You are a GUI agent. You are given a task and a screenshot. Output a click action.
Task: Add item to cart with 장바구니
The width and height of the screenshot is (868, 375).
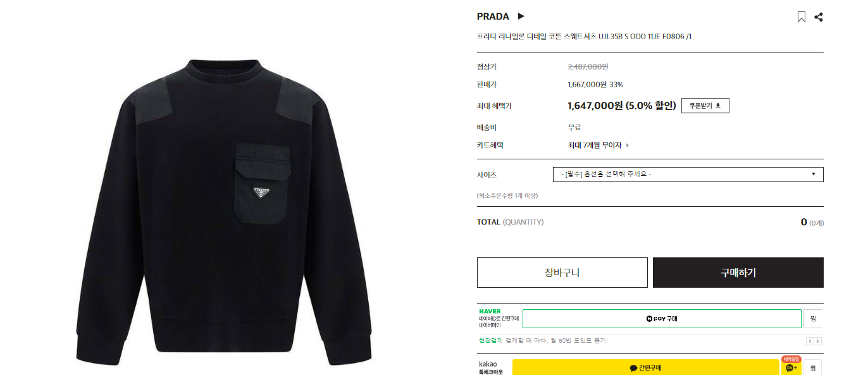[562, 273]
